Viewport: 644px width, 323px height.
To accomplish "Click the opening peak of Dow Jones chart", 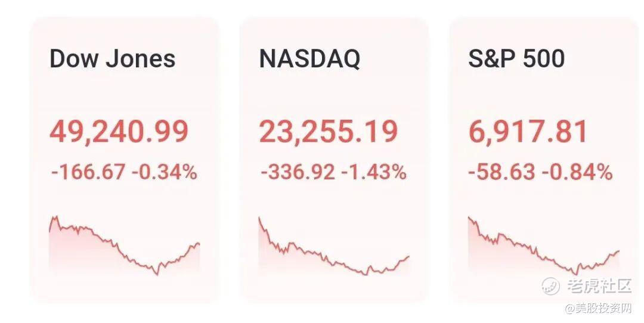I will pyautogui.click(x=55, y=218).
